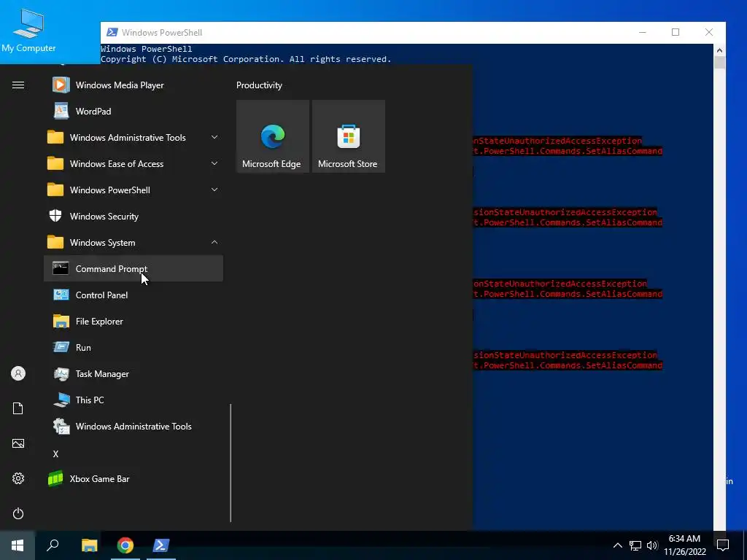
Task: Click the Windows Start button on the taskbar
Action: [18, 545]
